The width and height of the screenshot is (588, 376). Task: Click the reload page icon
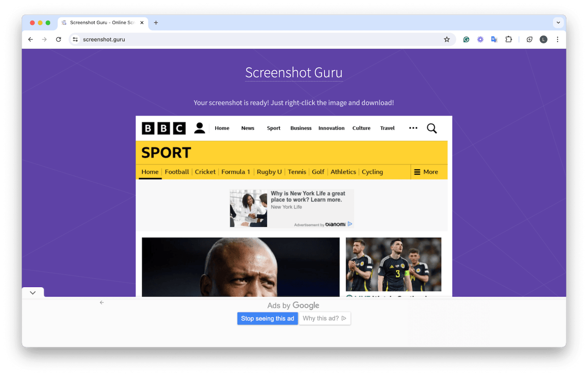tap(58, 39)
